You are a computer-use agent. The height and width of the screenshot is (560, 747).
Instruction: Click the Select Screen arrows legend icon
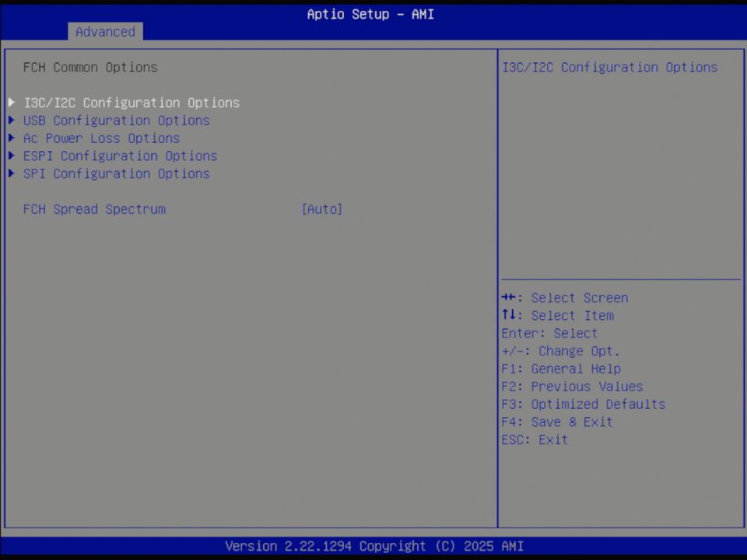pos(510,297)
